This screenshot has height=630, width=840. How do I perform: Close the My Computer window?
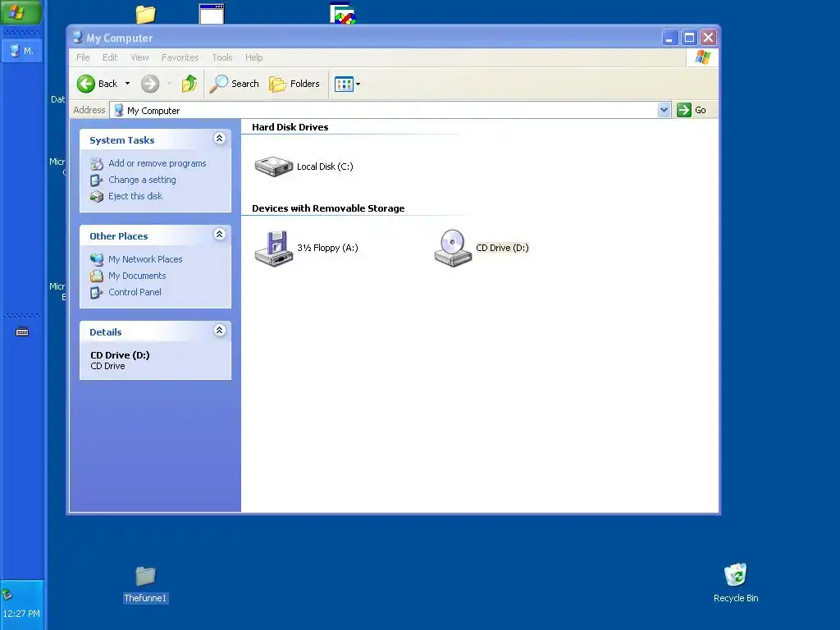[x=708, y=38]
